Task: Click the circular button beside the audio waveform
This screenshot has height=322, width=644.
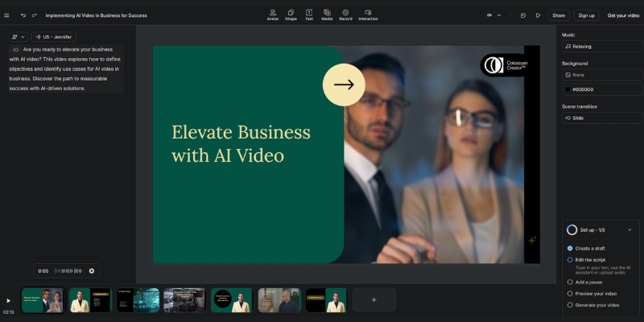Action: 92,270
